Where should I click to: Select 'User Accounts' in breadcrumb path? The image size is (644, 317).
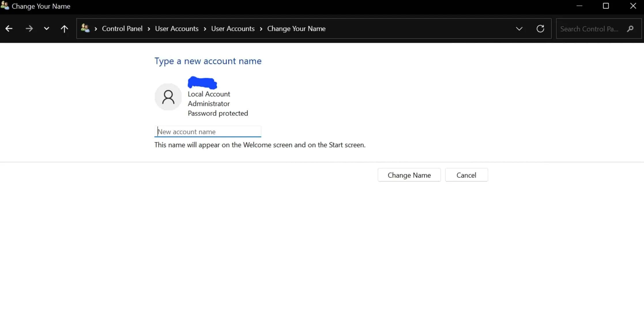(177, 28)
